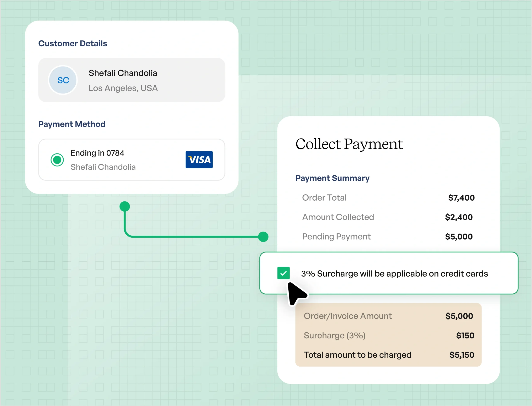Click the Collect Payment title
532x406 pixels.
[x=349, y=144]
